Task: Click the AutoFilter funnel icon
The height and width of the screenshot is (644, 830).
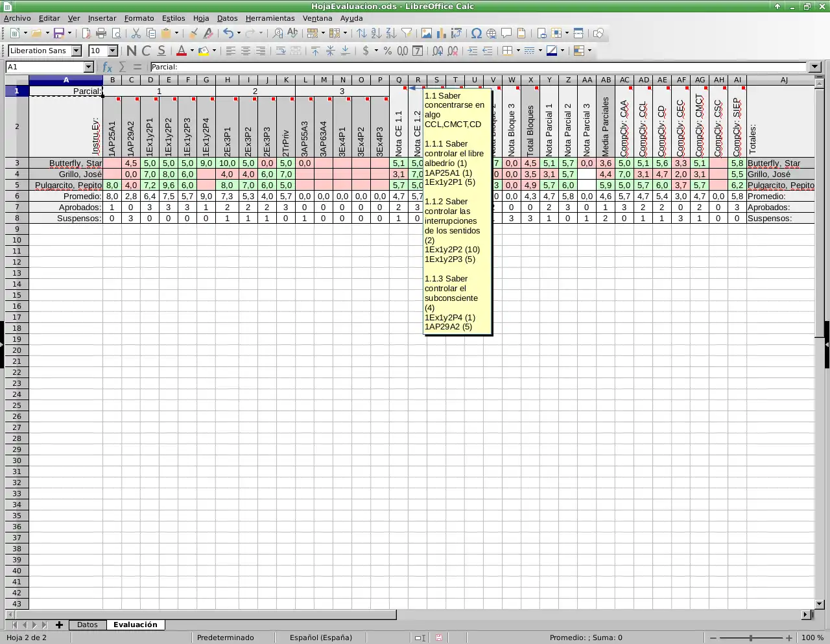Action: 407,33
